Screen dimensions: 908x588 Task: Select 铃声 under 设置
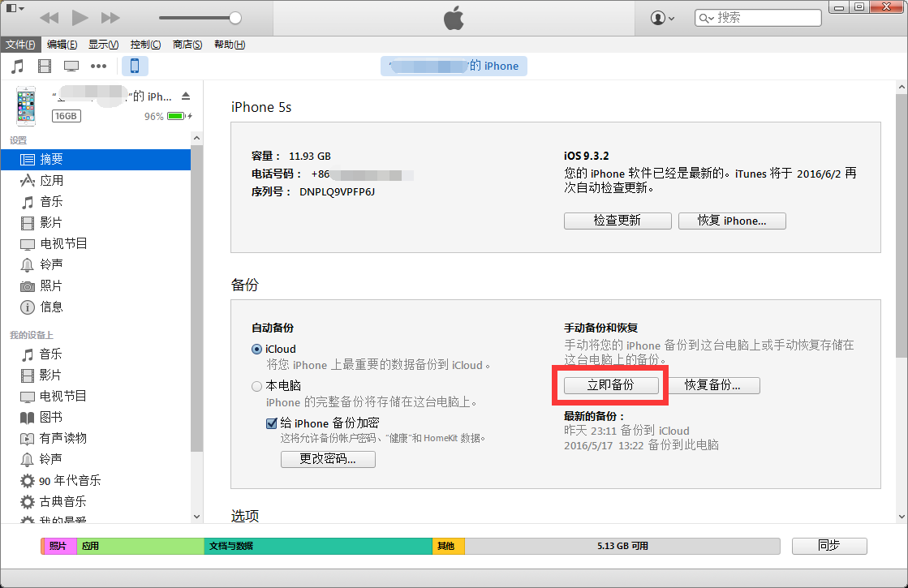point(96,264)
